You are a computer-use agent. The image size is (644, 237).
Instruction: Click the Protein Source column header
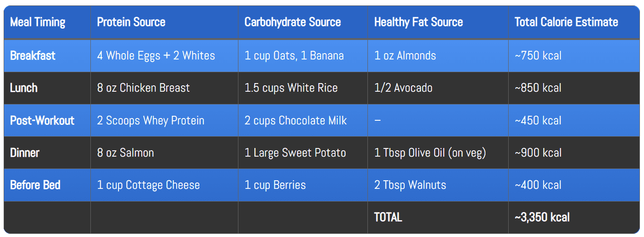pyautogui.click(x=131, y=22)
